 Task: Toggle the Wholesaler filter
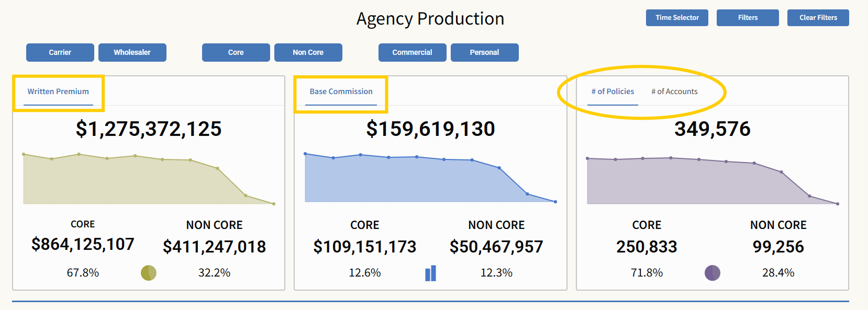tap(132, 52)
